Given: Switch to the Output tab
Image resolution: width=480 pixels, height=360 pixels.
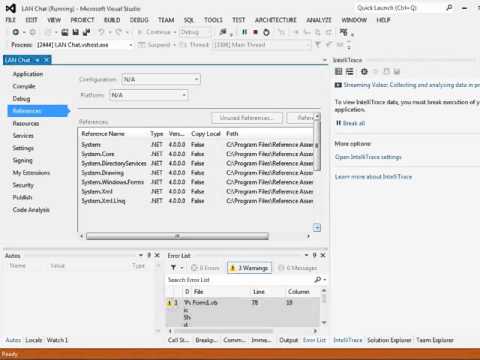Looking at the screenshot, I should click(288, 340).
